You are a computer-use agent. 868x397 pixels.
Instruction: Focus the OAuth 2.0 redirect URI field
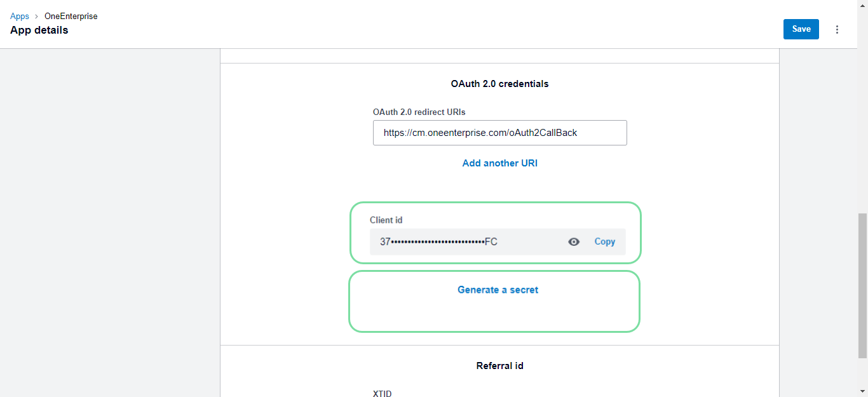coord(499,133)
